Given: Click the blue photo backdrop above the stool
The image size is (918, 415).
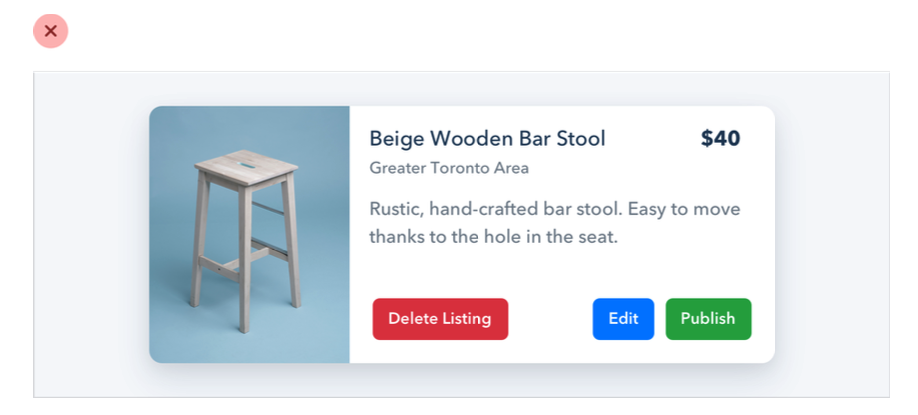Looking at the screenshot, I should pos(250,125).
